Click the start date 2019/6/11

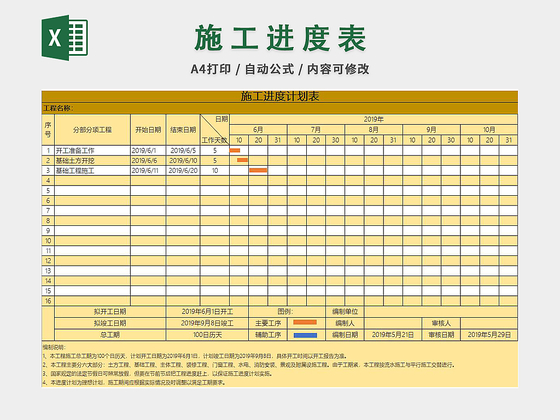tap(148, 170)
